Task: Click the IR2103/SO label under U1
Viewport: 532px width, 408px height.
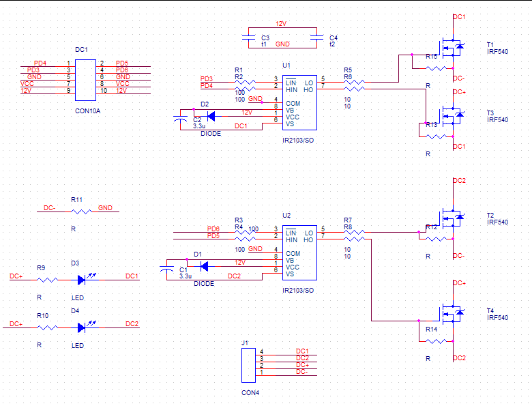Action: coord(298,140)
